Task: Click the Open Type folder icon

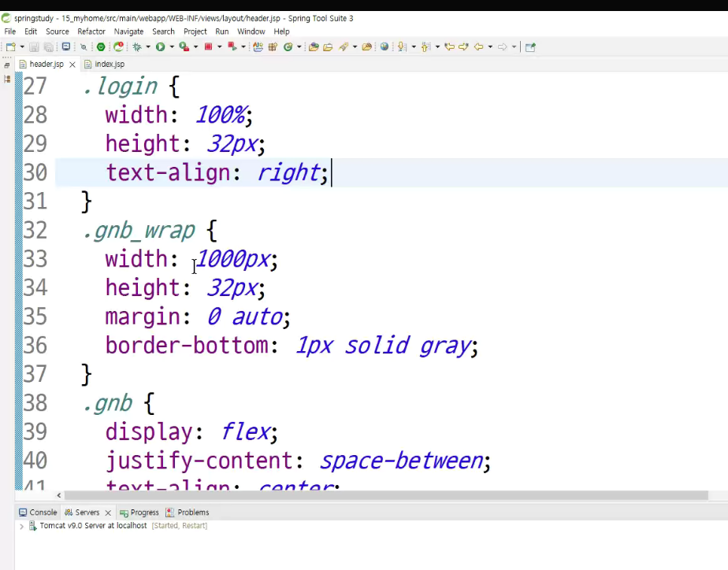Action: (x=314, y=46)
